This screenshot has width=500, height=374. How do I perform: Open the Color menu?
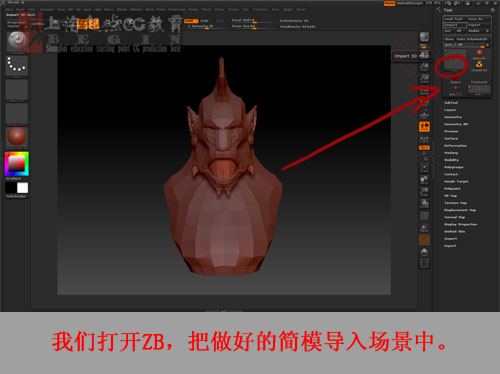(31, 9)
